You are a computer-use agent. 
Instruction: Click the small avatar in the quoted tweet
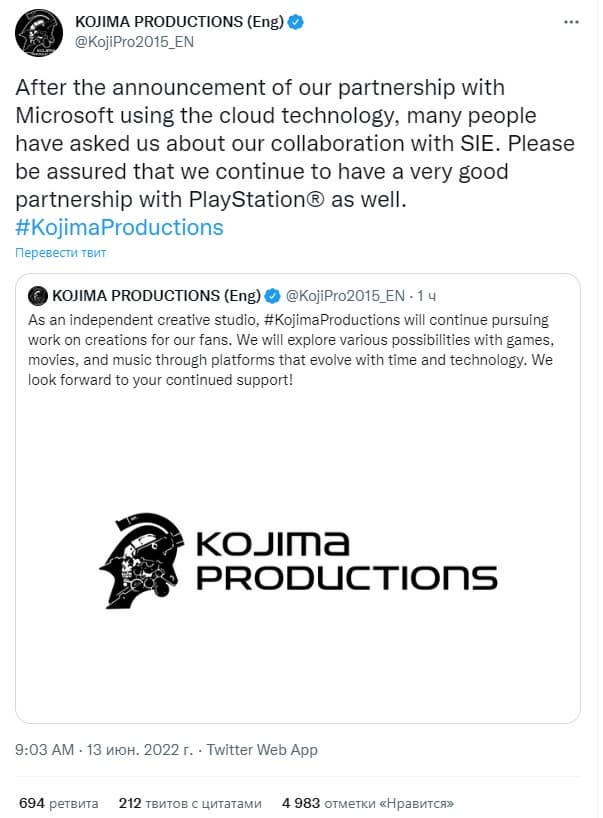click(x=38, y=295)
